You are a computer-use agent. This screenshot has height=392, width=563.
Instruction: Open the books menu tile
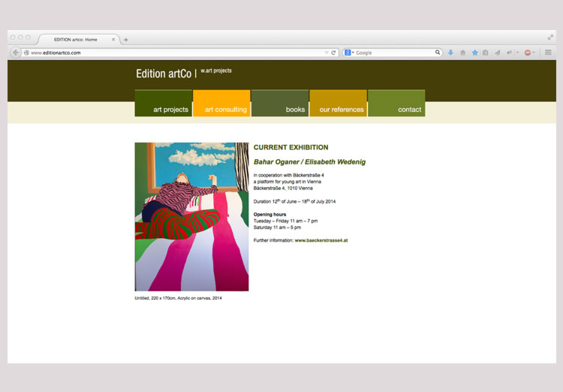tap(280, 103)
